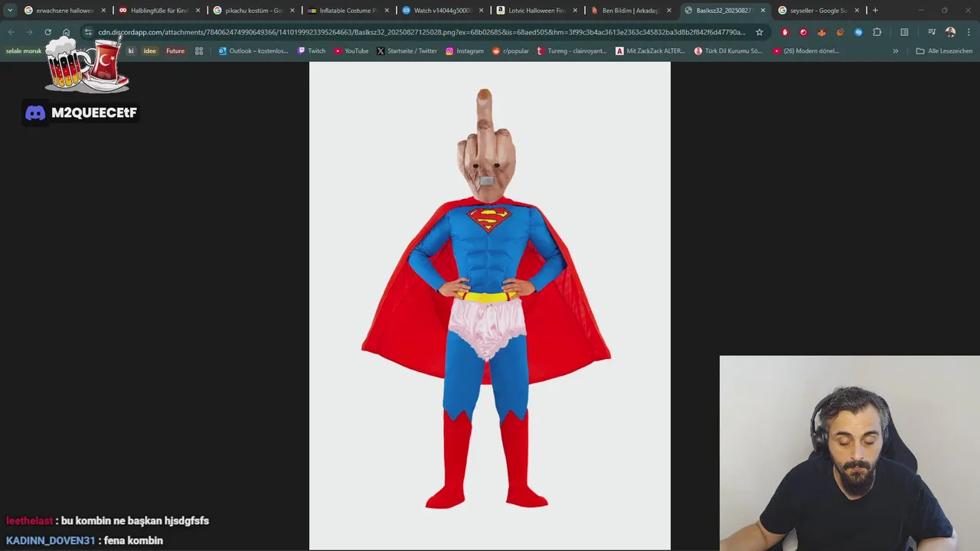Screen dimensions: 980x551
Task: Switch to 'Halblingfüße für Kind' tab
Action: [x=159, y=11]
